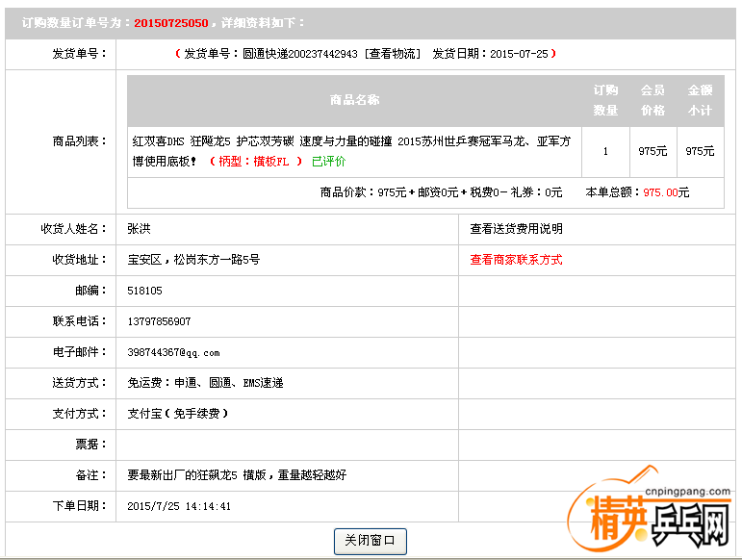
Task: Click the postal code 518105
Action: [x=144, y=291]
